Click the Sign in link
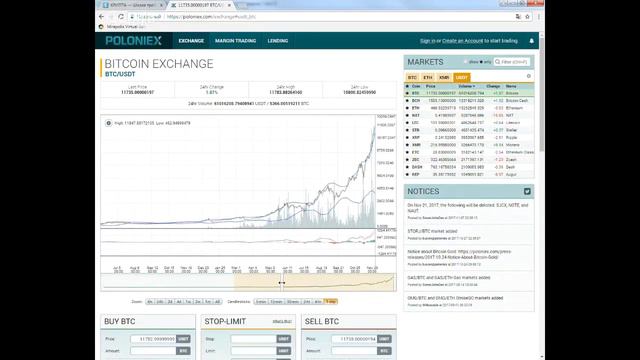The image size is (640, 360). coord(427,41)
